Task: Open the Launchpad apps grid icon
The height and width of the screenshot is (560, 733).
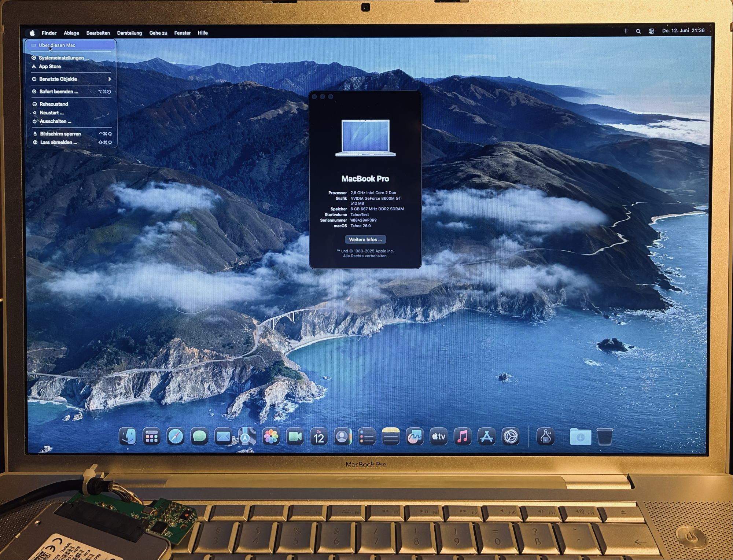Action: 151,436
